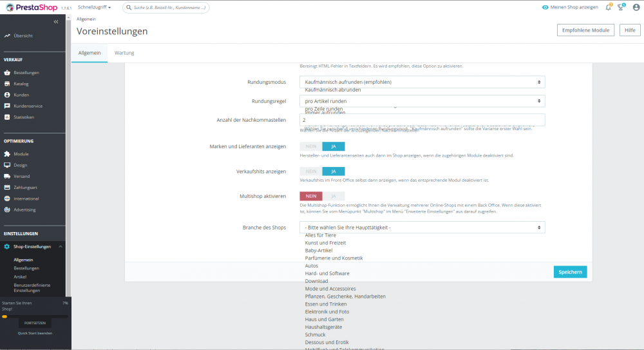Set Multishop aktivieren to JA

click(334, 196)
